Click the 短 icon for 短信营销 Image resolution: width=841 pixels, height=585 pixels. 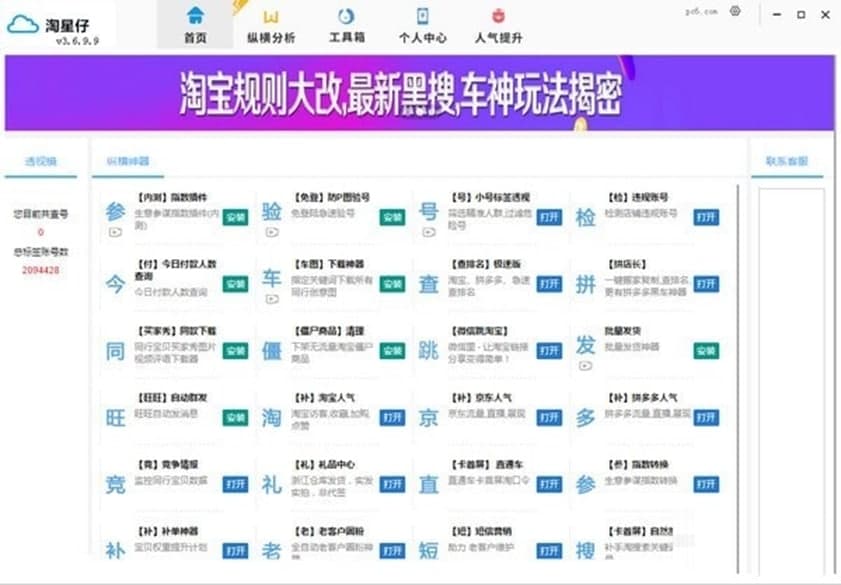pyautogui.click(x=429, y=551)
